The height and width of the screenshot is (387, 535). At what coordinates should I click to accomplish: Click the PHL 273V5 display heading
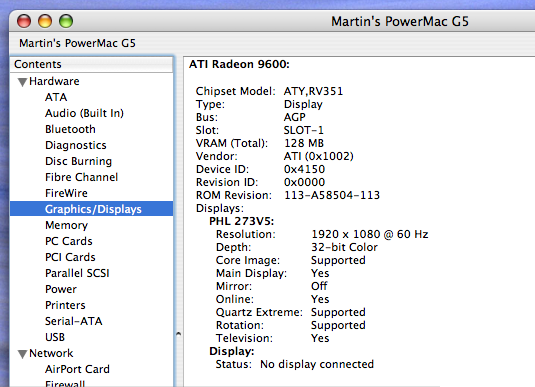(242, 221)
